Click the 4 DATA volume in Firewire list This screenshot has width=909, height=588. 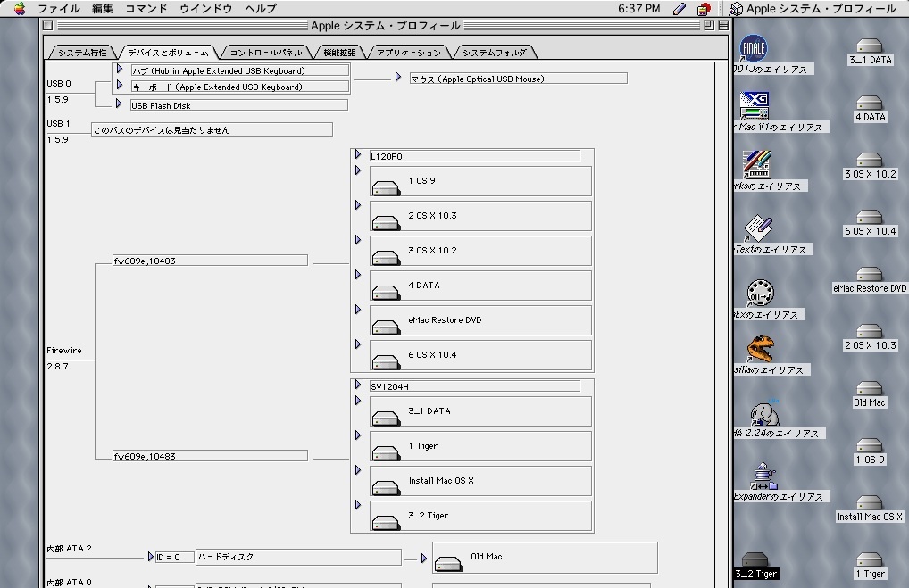[424, 286]
